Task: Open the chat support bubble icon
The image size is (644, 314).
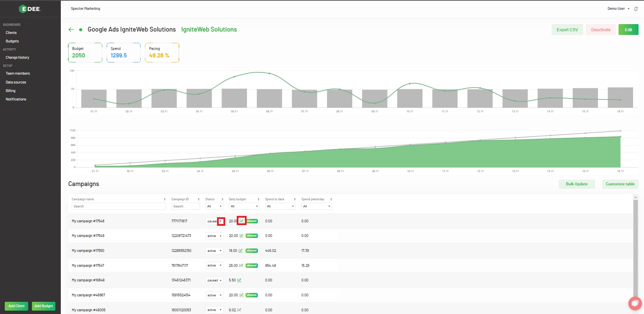Action: (x=635, y=303)
